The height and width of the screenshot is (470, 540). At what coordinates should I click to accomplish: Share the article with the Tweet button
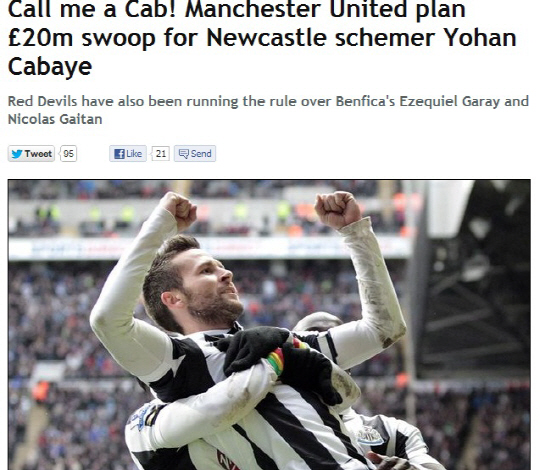[31, 154]
